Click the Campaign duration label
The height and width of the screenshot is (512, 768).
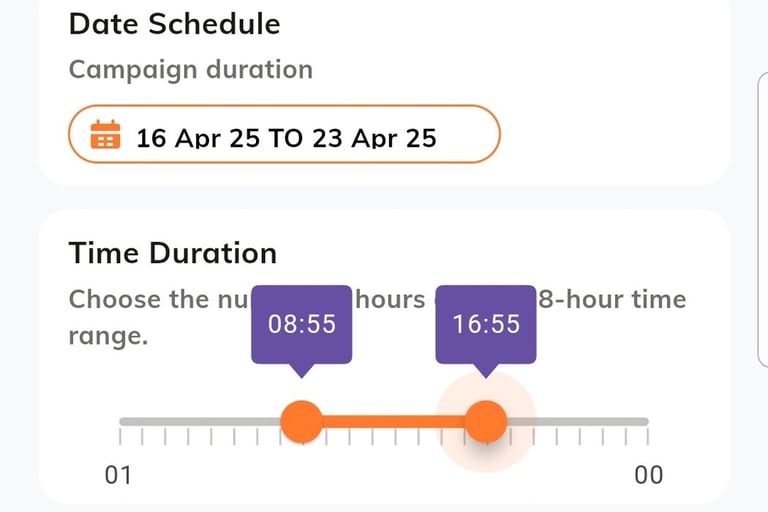190,70
